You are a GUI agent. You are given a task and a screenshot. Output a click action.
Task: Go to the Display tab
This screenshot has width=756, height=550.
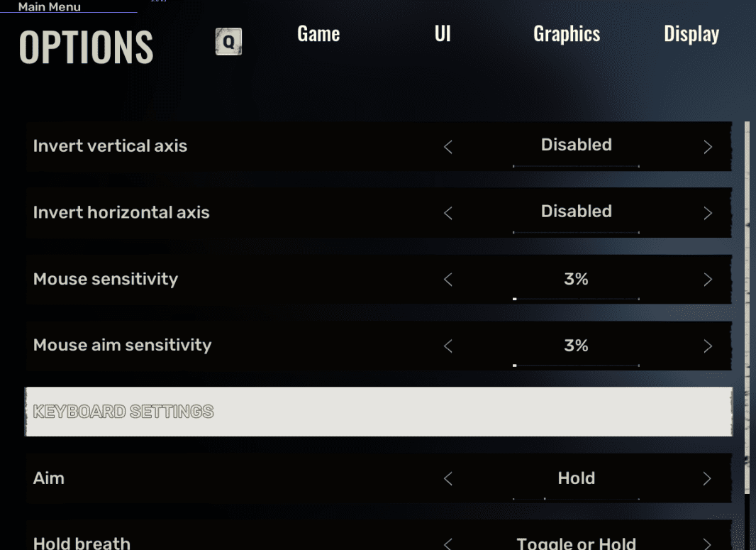(x=691, y=34)
